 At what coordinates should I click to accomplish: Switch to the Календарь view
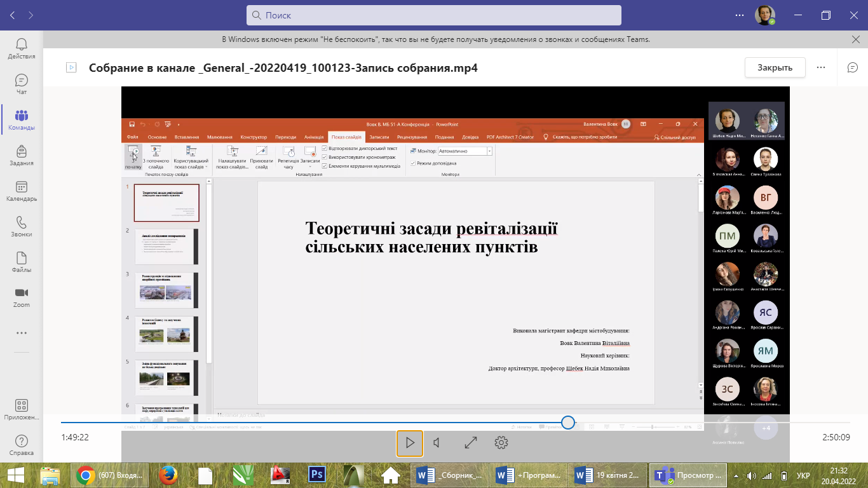coord(21,191)
